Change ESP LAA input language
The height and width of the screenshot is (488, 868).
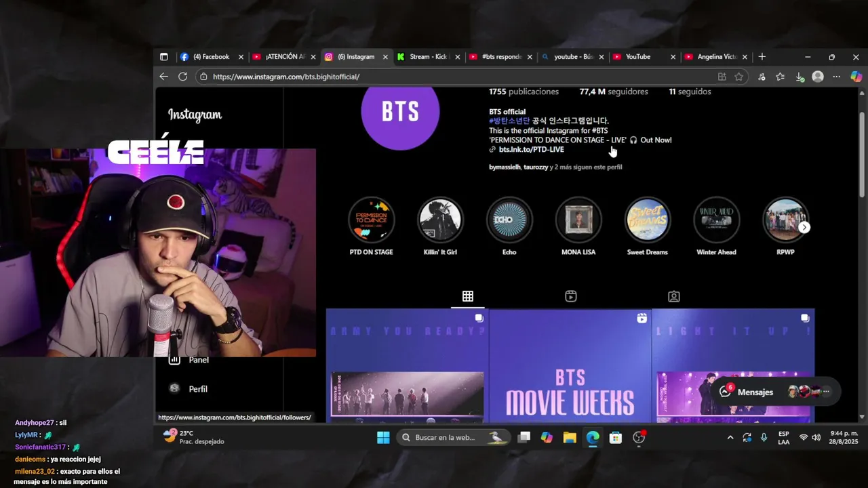[x=784, y=438]
